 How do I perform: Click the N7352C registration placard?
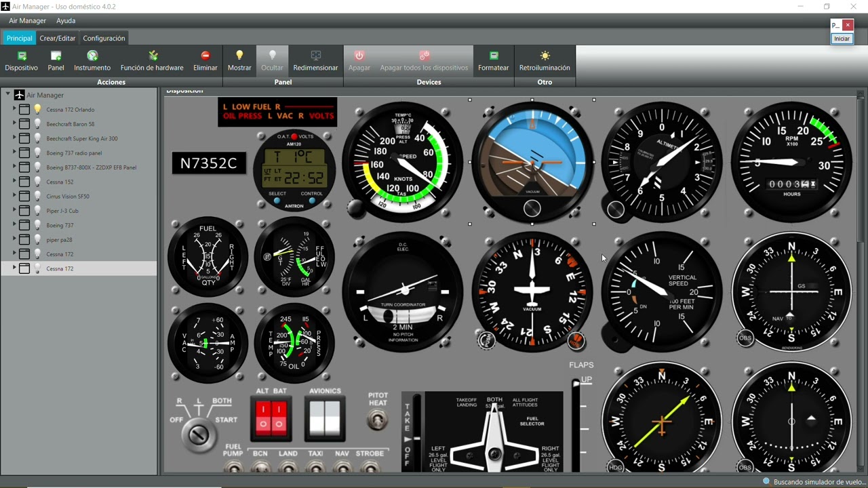(209, 163)
